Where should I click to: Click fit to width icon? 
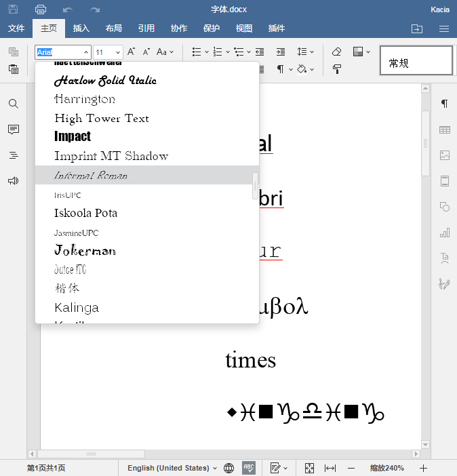pos(330,468)
